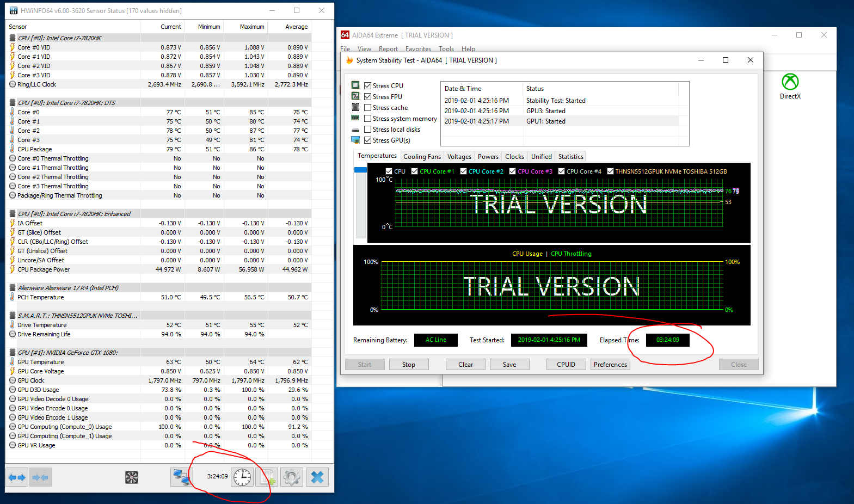Select the Temperatures tab

(377, 156)
